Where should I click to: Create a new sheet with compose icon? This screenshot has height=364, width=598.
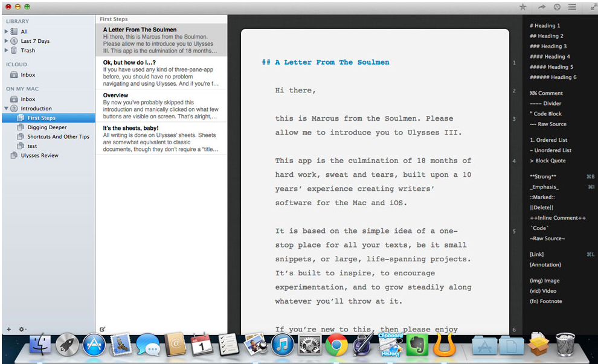click(x=102, y=329)
